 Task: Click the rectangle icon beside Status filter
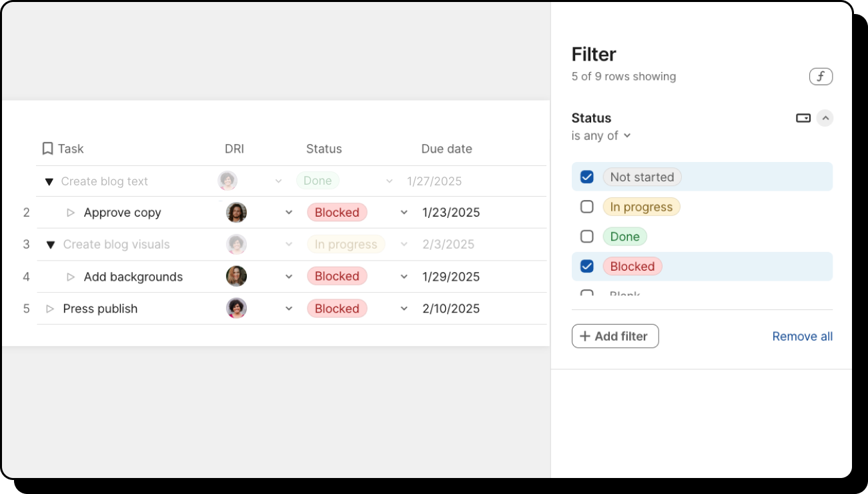[x=803, y=118]
